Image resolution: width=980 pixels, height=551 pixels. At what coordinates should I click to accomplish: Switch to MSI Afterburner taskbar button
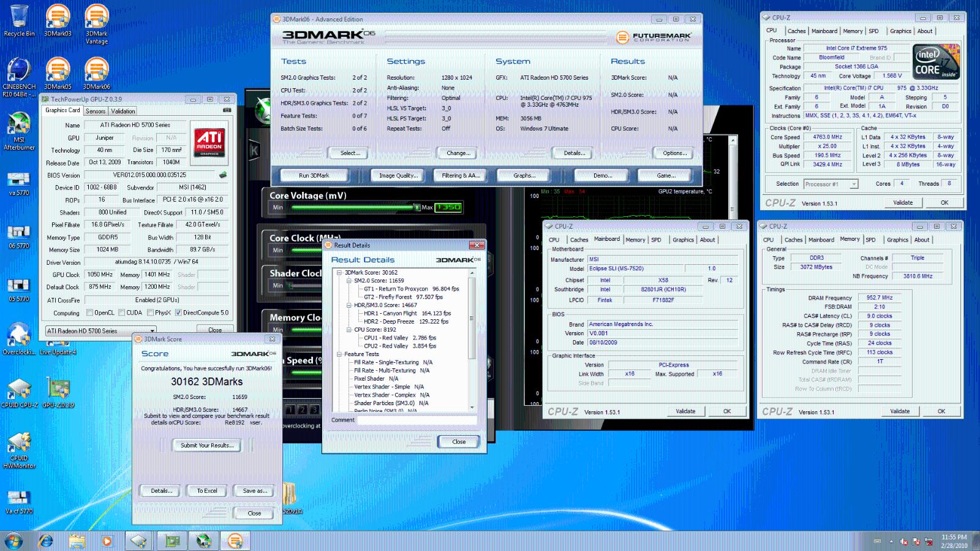203,541
